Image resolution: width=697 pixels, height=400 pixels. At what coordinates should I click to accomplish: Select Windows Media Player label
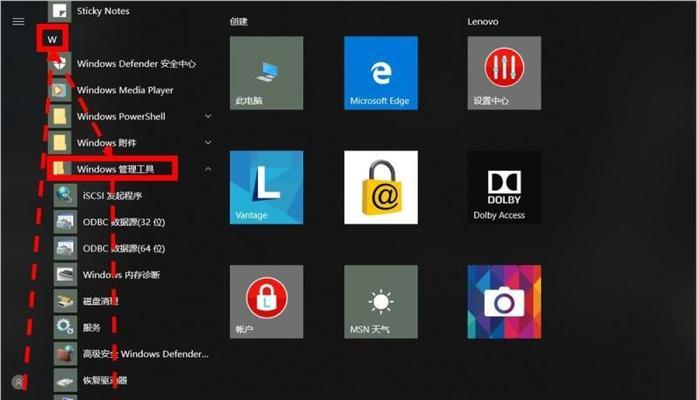point(125,90)
